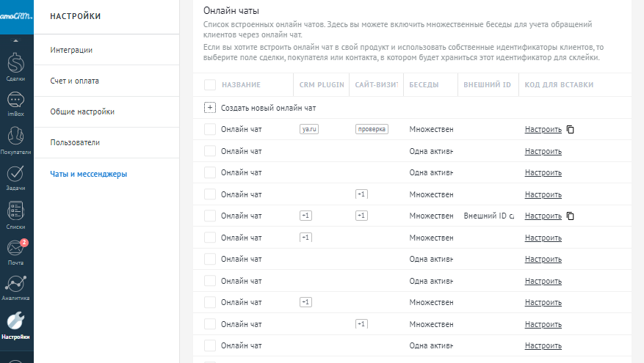Viewport: 644px width, 363px height.
Task: Open the imBox chat icon
Action: coord(15,101)
